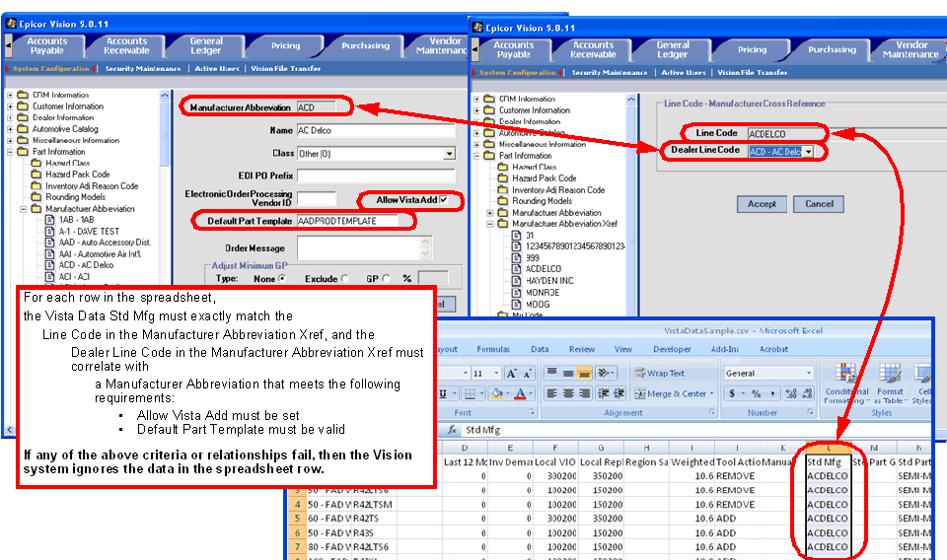Screen dimensions: 947x560
Task: Apply the Fill Color bucket
Action: pos(496,393)
